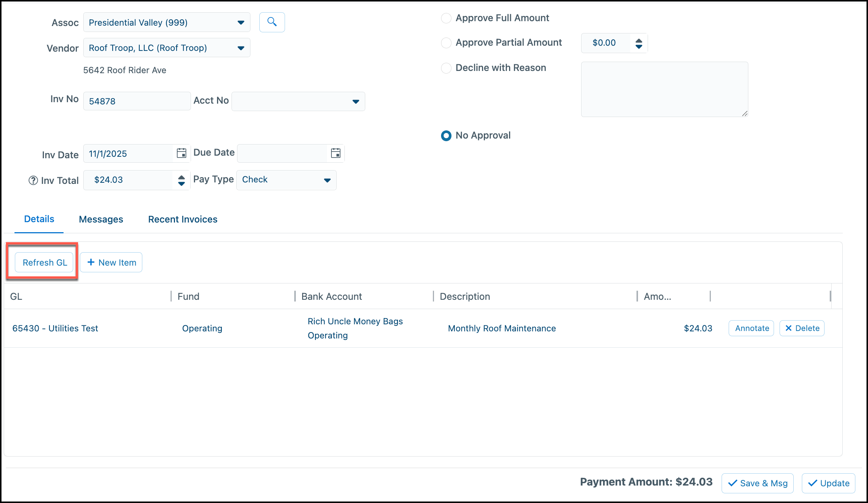
Task: Decrease the Inv Total value with down arrow
Action: point(181,184)
